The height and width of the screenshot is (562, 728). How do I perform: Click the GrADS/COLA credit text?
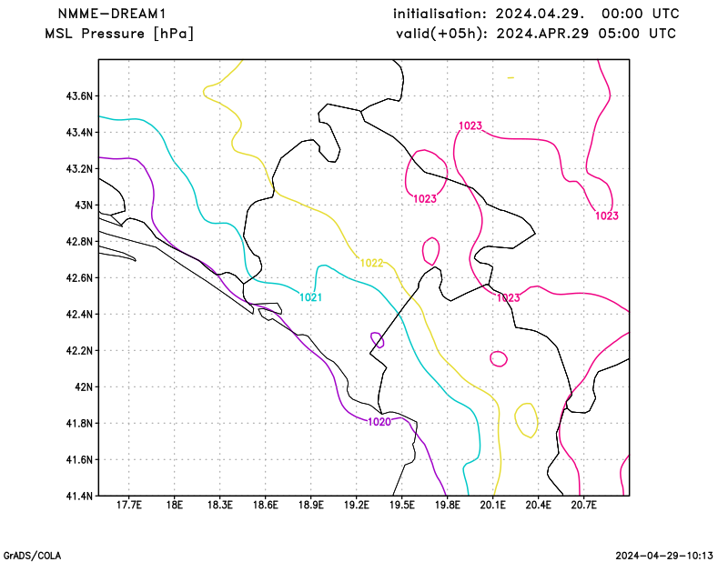(x=32, y=556)
